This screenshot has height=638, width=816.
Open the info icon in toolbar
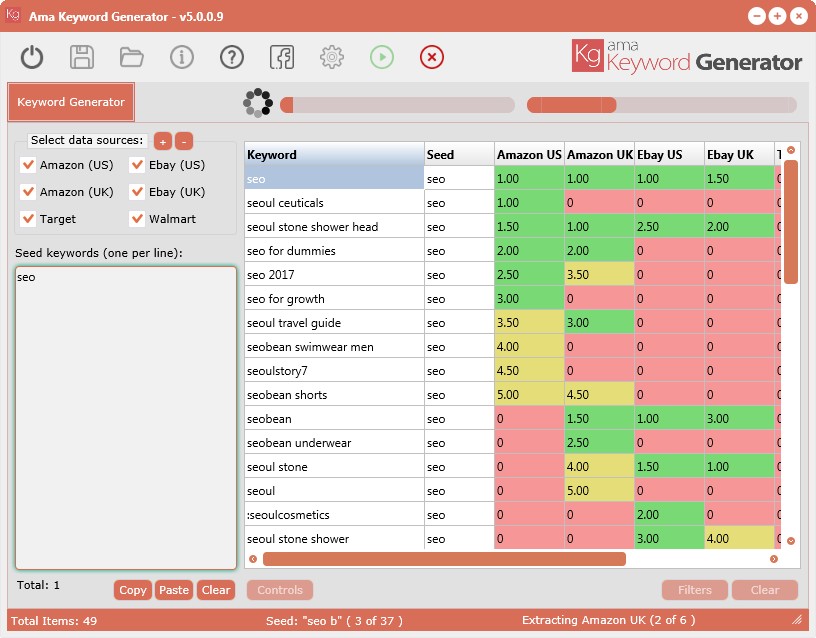[x=182, y=57]
